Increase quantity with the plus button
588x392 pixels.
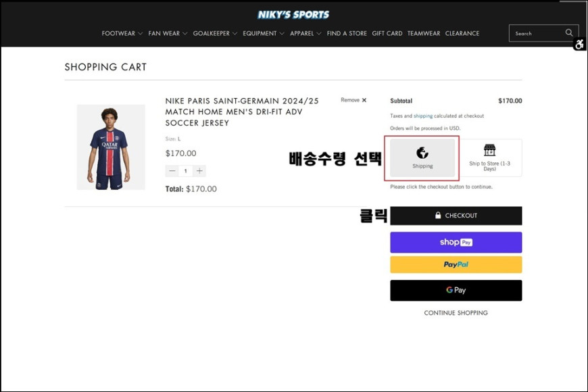coord(199,171)
